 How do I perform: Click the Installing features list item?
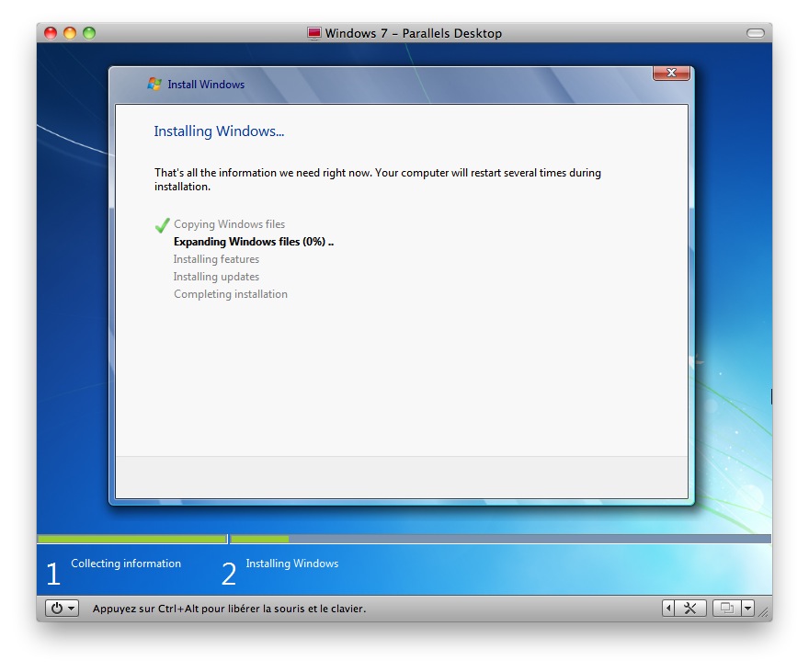click(x=216, y=259)
